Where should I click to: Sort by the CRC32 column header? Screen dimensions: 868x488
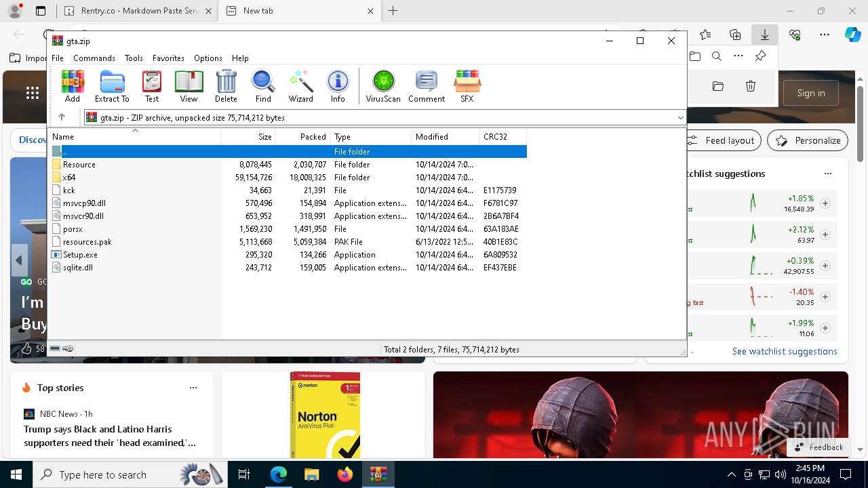[502, 137]
